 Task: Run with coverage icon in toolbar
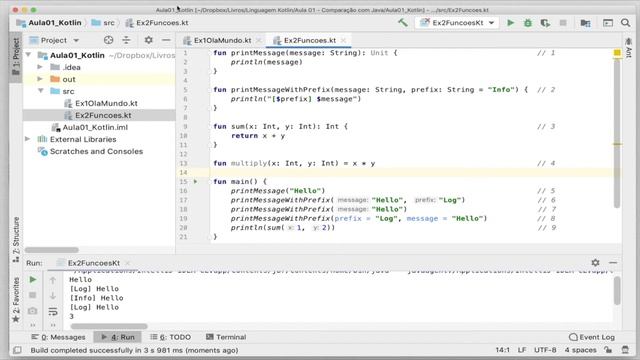tap(545, 23)
